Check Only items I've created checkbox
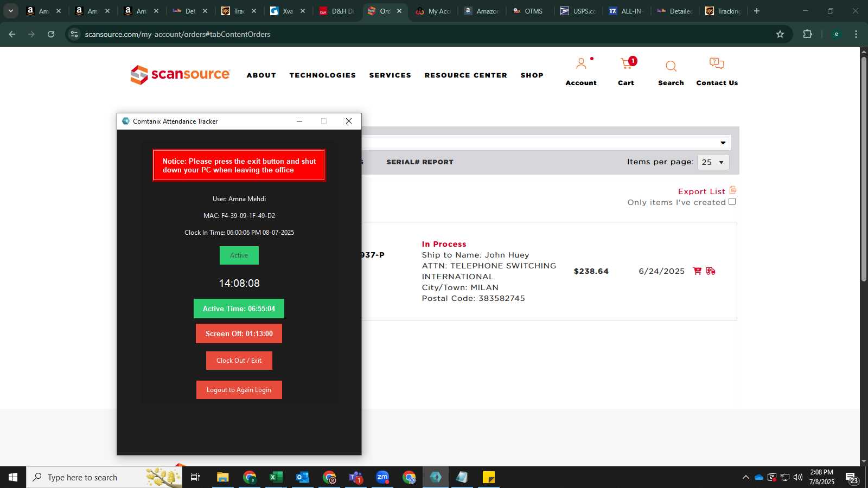This screenshot has height=488, width=868. [732, 202]
